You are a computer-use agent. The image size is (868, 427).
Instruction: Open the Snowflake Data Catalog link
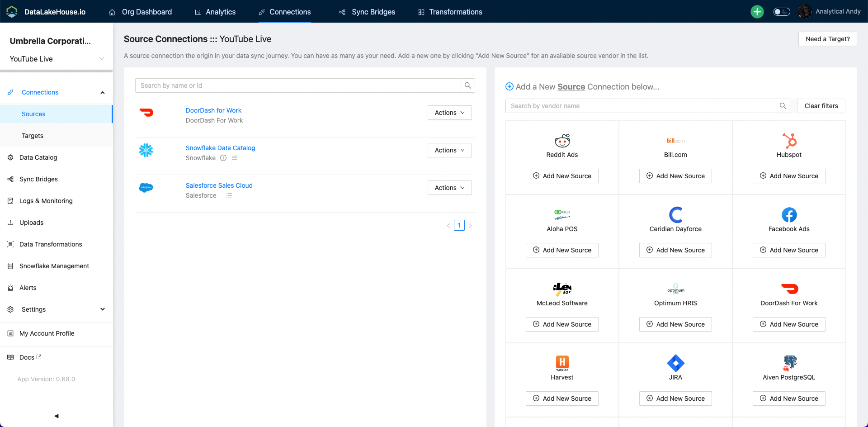pyautogui.click(x=220, y=148)
